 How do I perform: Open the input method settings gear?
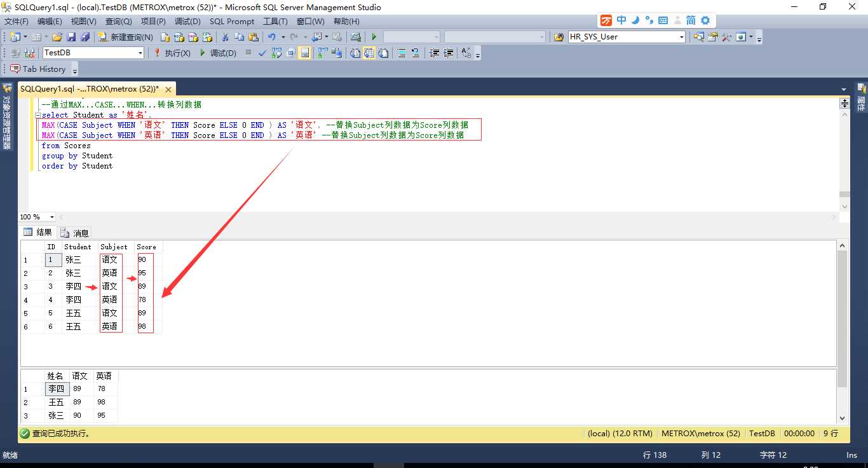point(705,20)
